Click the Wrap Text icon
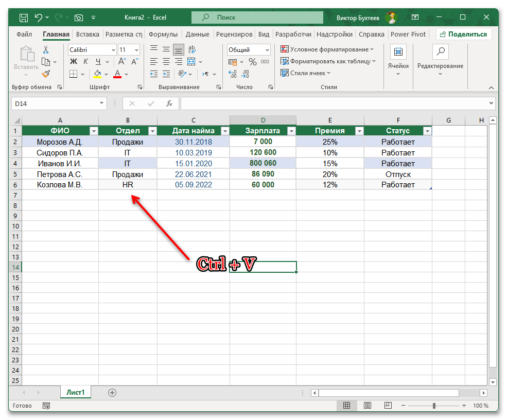This screenshot has width=507, height=420. coord(191,49)
